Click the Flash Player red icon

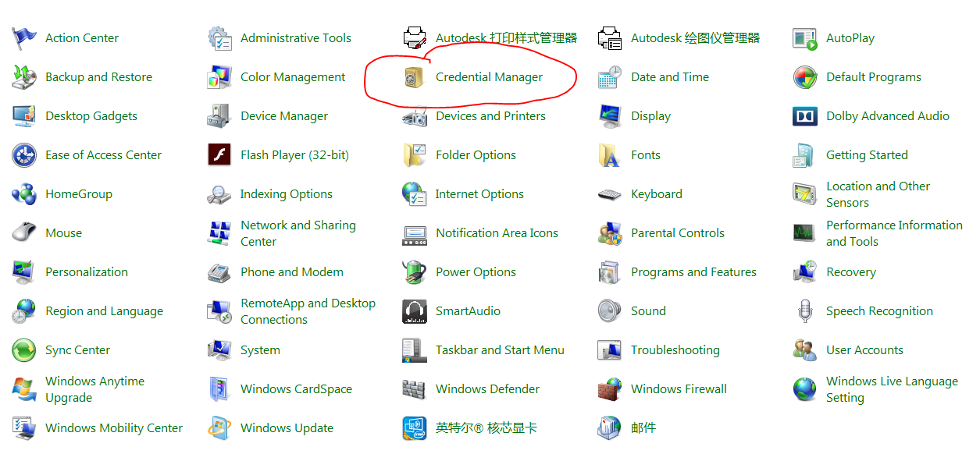tap(219, 155)
